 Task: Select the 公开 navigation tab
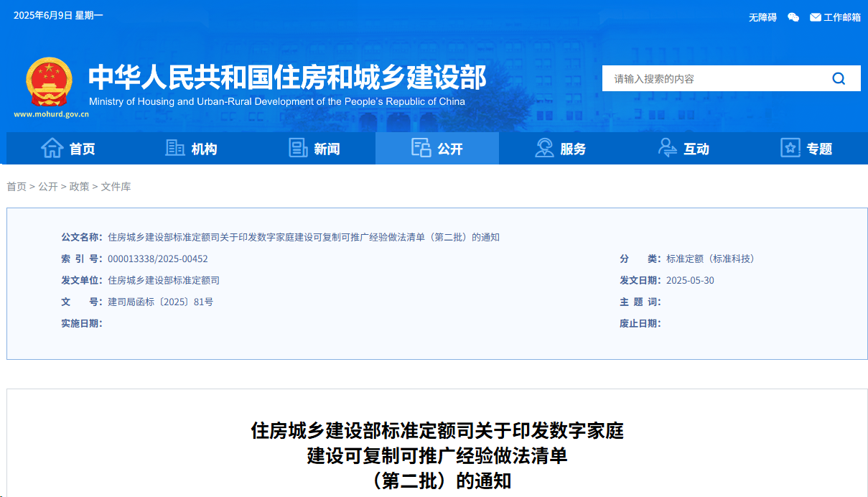[x=437, y=149]
